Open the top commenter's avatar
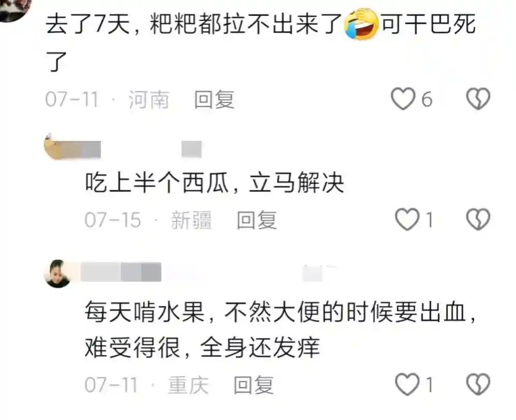The width and height of the screenshot is (516, 420). [15, 8]
